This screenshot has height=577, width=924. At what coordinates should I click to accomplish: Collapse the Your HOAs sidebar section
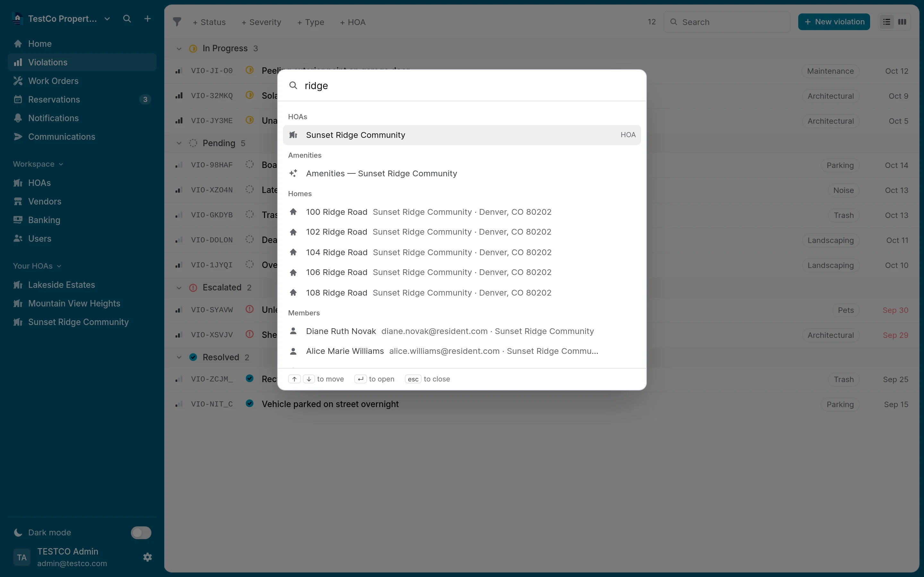click(37, 266)
